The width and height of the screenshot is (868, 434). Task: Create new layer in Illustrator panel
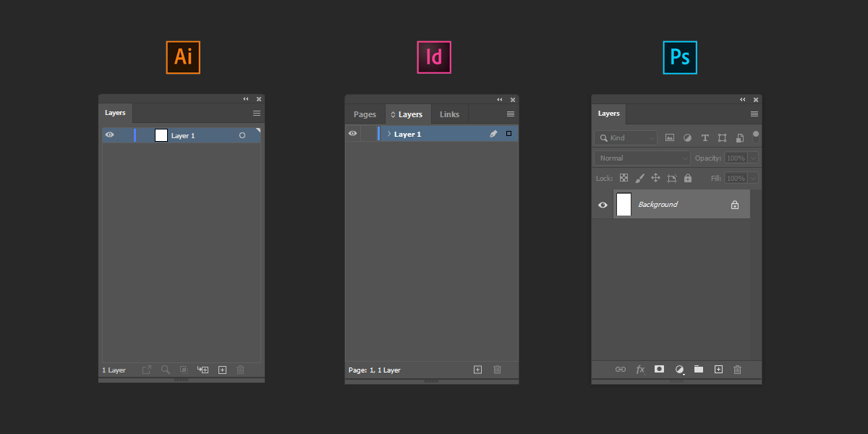click(x=222, y=370)
